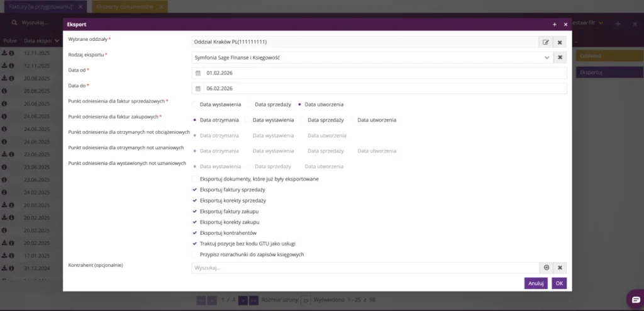Open the calendar icon for Data od

click(198, 73)
